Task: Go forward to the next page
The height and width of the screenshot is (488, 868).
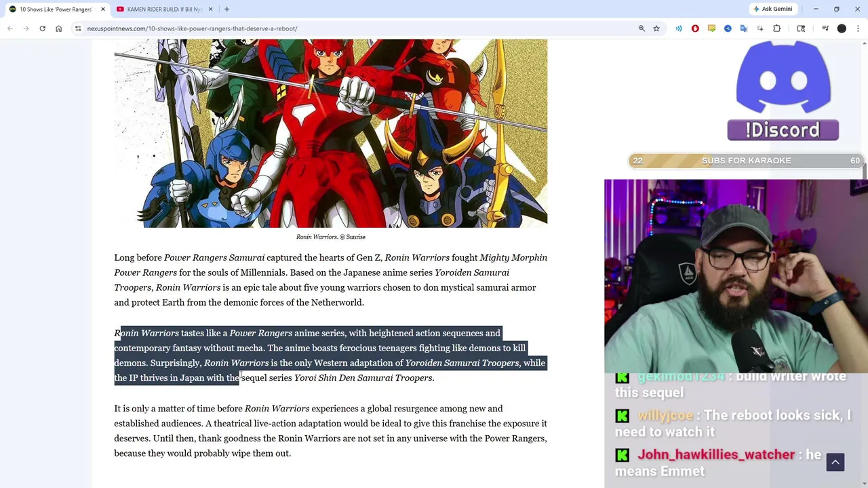Action: click(26, 28)
